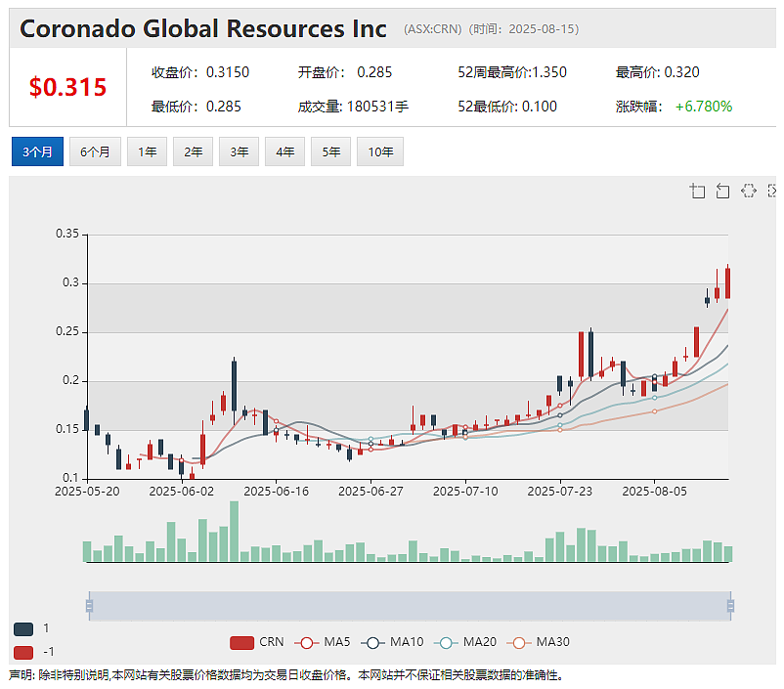Screen dimensions: 784x689
Task: Toggle the CRN candlestick series in legend
Action: [256, 642]
